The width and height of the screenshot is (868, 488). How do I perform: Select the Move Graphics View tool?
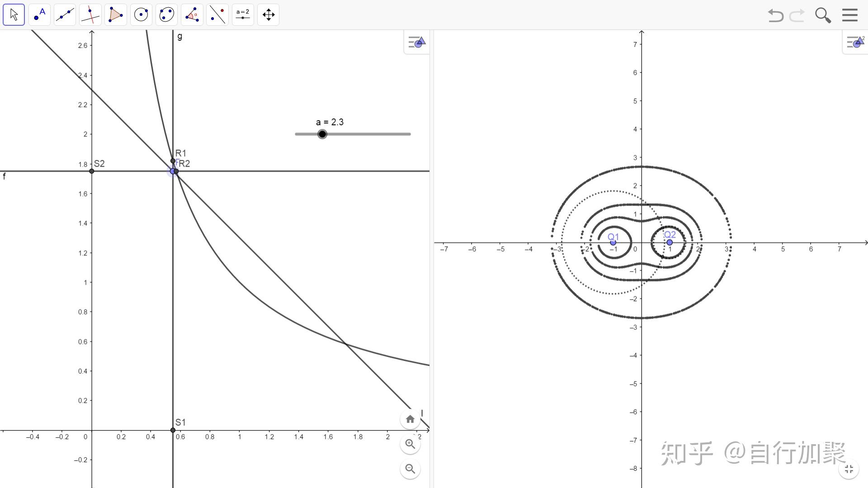269,15
